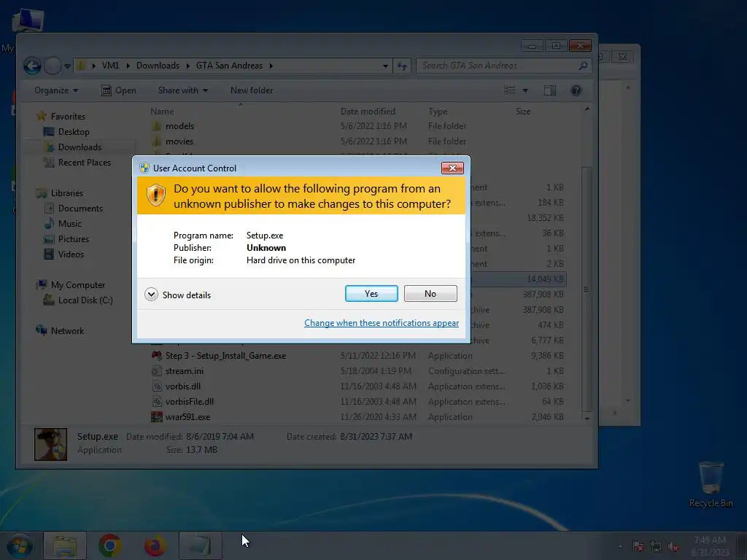Viewport: 747px width, 560px height.
Task: Click the file list scroll up arrow
Action: [x=587, y=109]
